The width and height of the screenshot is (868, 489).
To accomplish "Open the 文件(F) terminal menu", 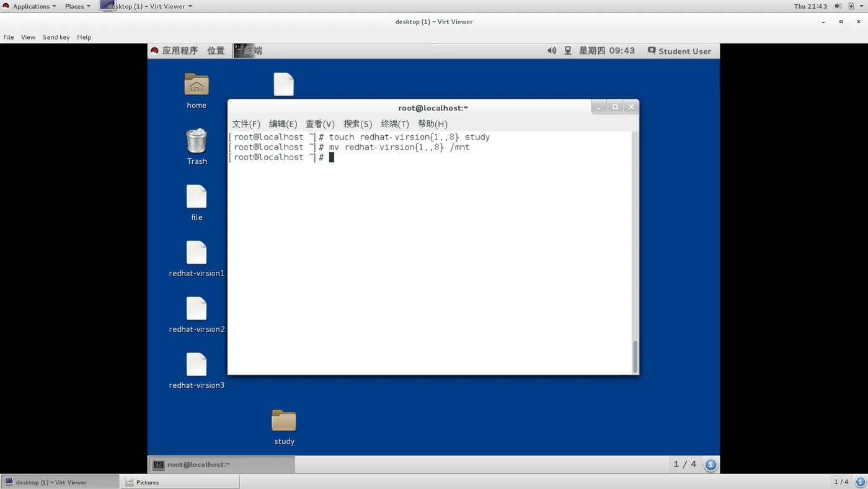I will tap(246, 123).
